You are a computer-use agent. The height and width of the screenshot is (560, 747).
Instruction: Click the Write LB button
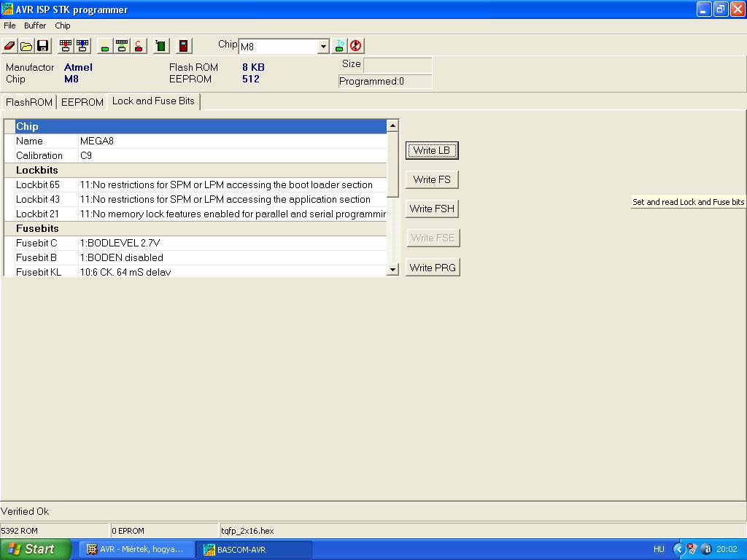[x=432, y=150]
